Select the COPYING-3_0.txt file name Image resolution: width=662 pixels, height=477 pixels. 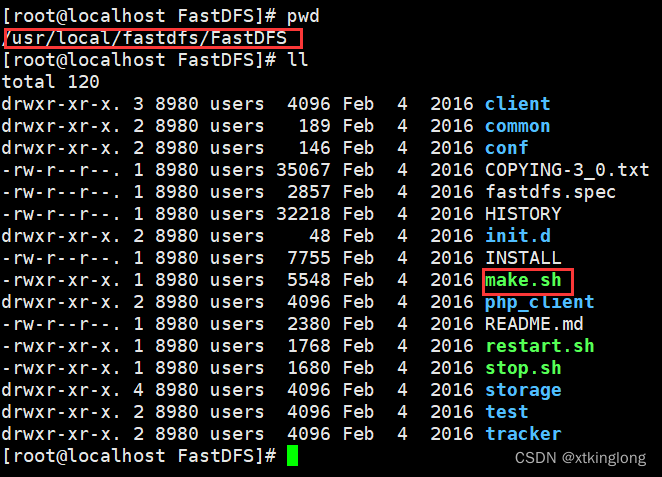567,170
